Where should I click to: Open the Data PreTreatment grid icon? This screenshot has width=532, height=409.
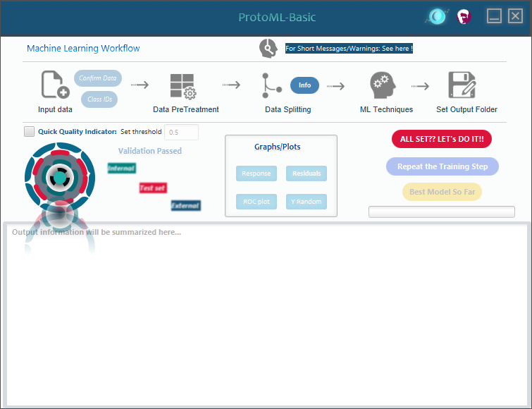pos(183,86)
